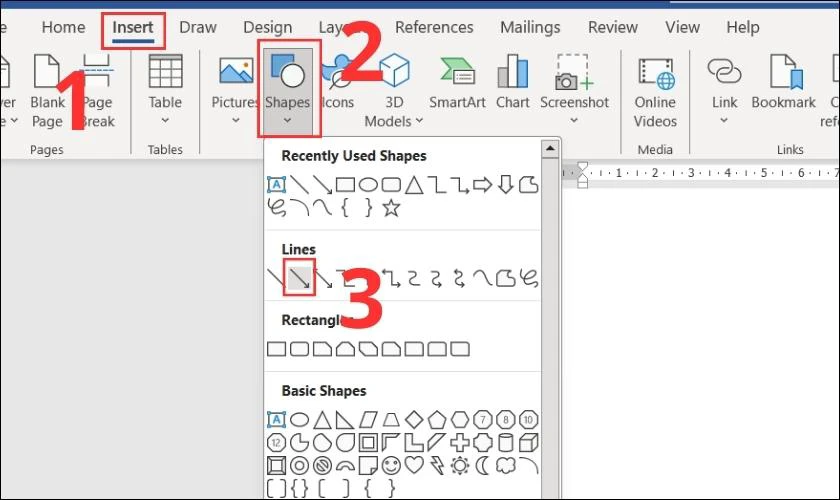Image resolution: width=840 pixels, height=500 pixels.
Task: Pick the highlighted Arrow line under Lines
Action: [x=299, y=278]
